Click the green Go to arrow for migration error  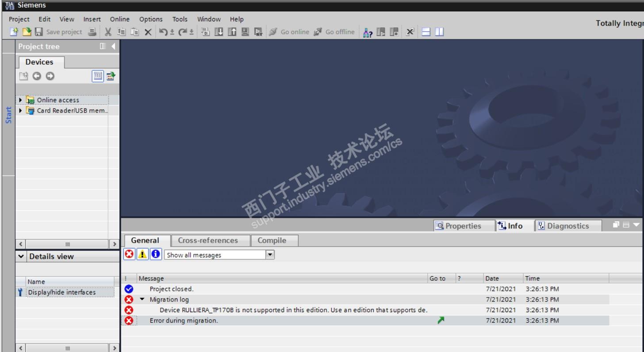tap(441, 321)
